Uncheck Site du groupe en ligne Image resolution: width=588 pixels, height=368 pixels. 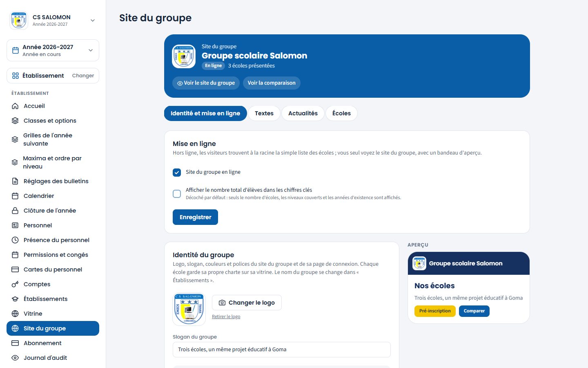(x=177, y=173)
